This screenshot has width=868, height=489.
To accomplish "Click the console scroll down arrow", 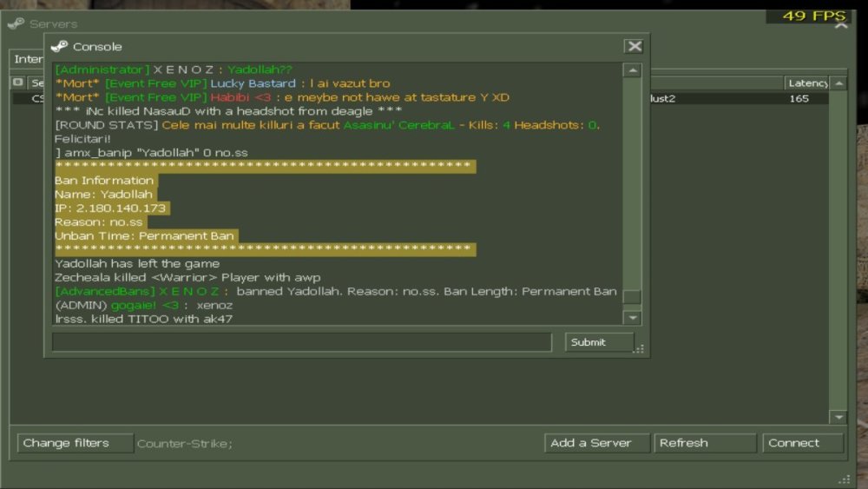I will pos(632,318).
